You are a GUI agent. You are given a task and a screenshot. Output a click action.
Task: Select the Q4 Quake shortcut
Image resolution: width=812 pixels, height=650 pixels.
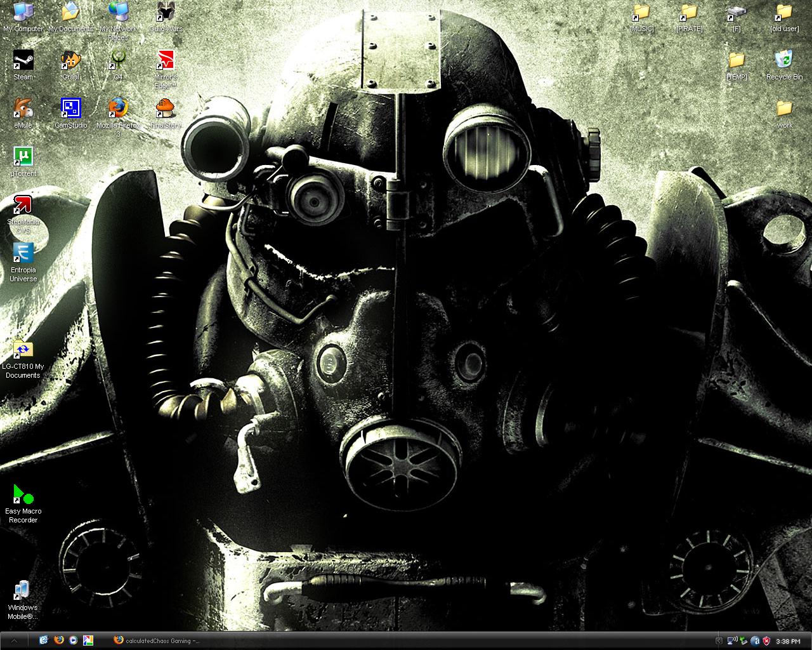tap(118, 65)
